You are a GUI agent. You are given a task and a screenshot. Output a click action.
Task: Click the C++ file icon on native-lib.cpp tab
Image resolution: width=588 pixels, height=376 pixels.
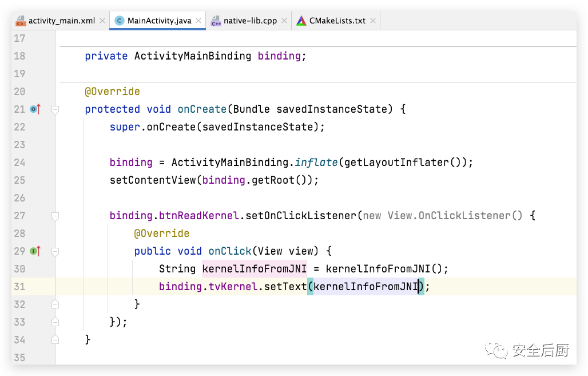tap(216, 21)
